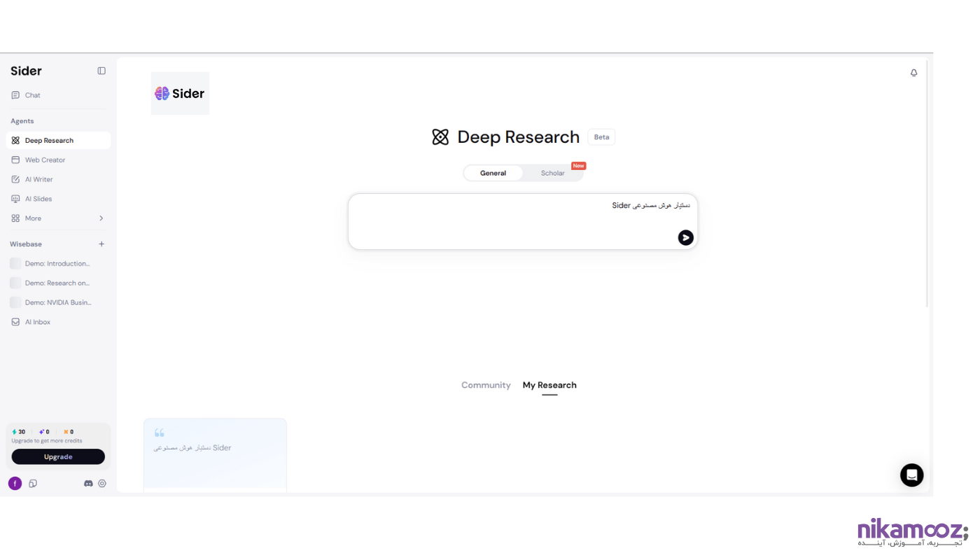This screenshot has height=560, width=980.
Task: Open the support chat bubble icon
Action: point(911,475)
